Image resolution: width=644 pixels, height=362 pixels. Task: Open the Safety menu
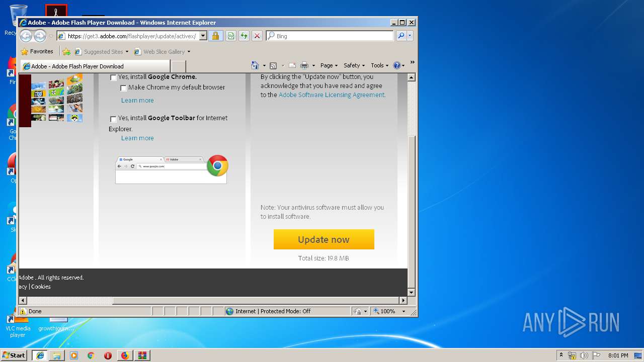tap(354, 65)
